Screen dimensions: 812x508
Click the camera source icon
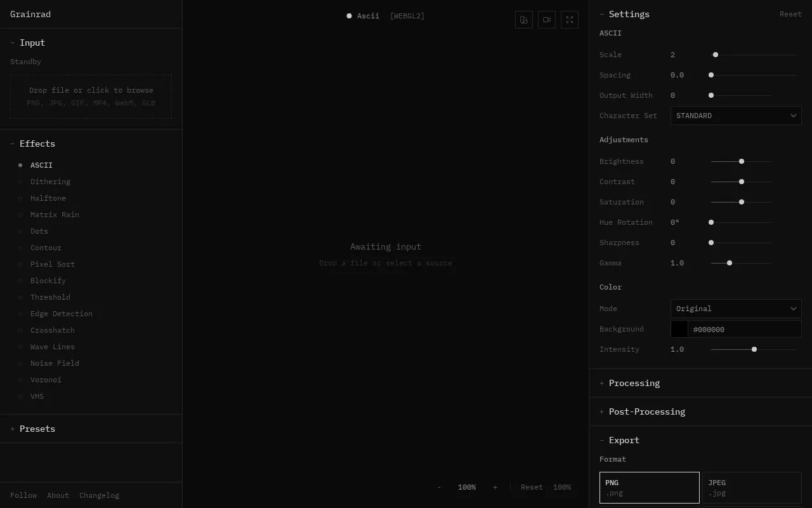pos(547,20)
